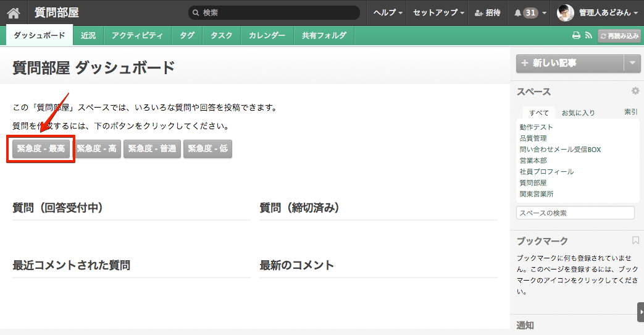Switch to the 共有フォルダ tab
The image size is (644, 335).
point(324,36)
